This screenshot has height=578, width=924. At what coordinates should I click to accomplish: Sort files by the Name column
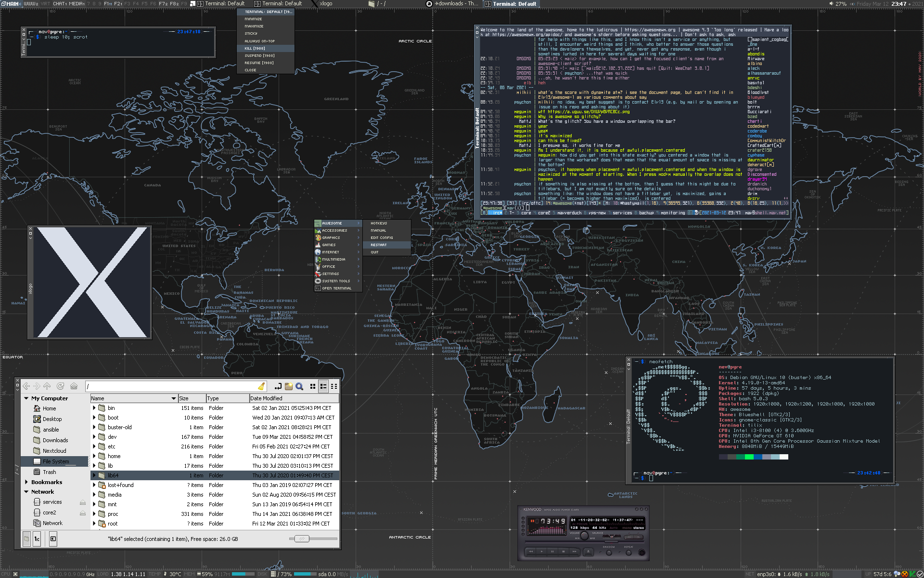(134, 398)
